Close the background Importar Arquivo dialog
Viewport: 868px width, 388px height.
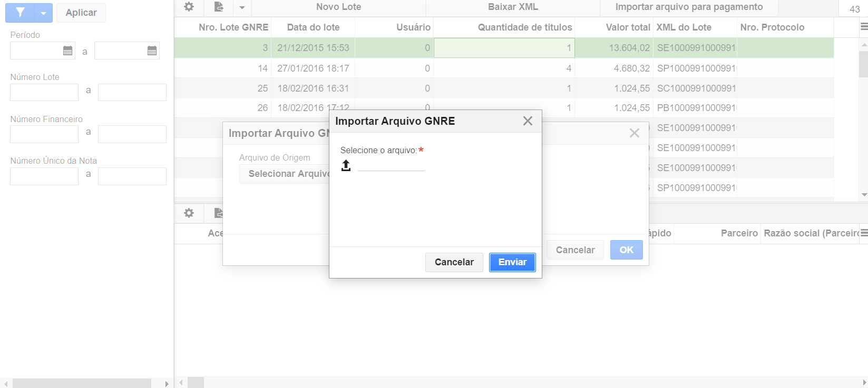[635, 133]
